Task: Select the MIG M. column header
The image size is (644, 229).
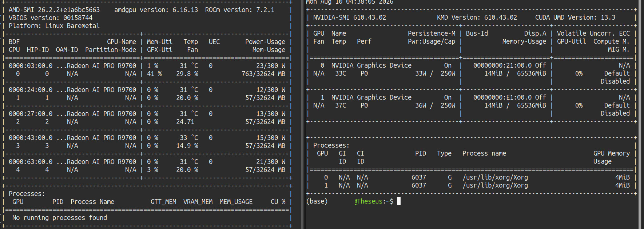Action: (x=619, y=49)
